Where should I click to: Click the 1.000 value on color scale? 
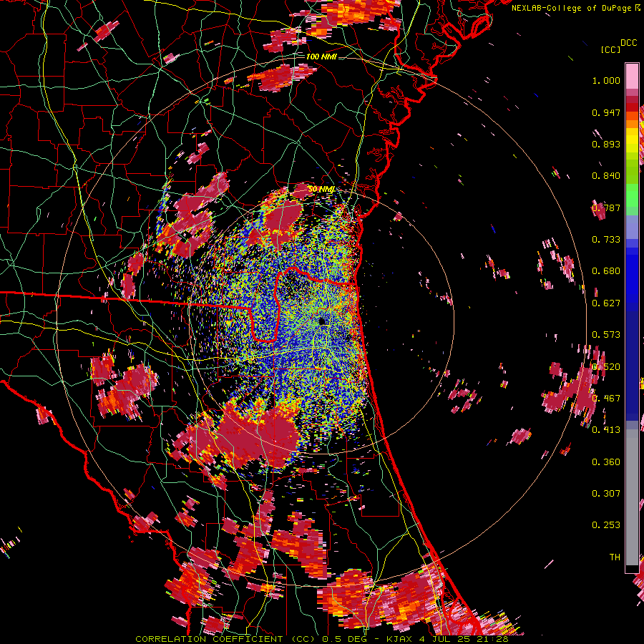point(606,80)
